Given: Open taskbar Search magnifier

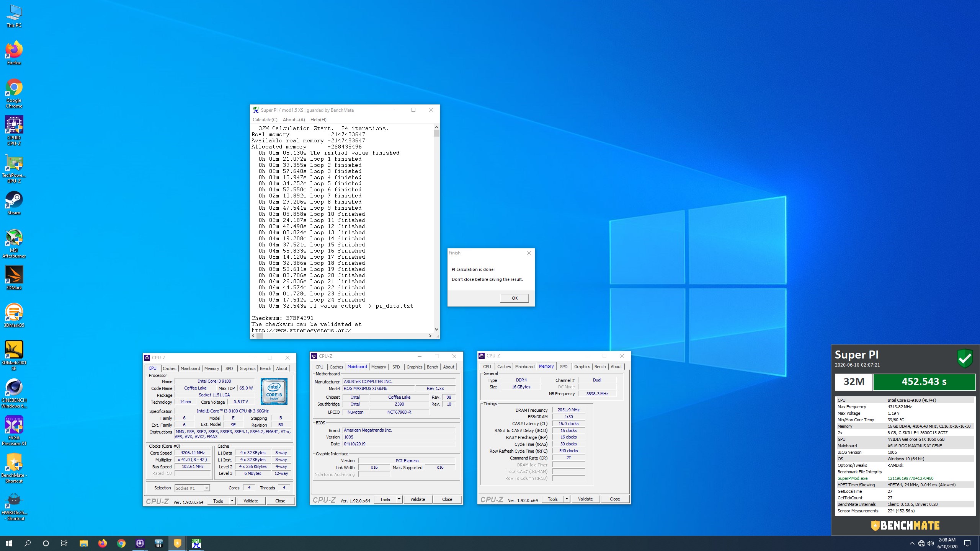Looking at the screenshot, I should tap(28, 543).
